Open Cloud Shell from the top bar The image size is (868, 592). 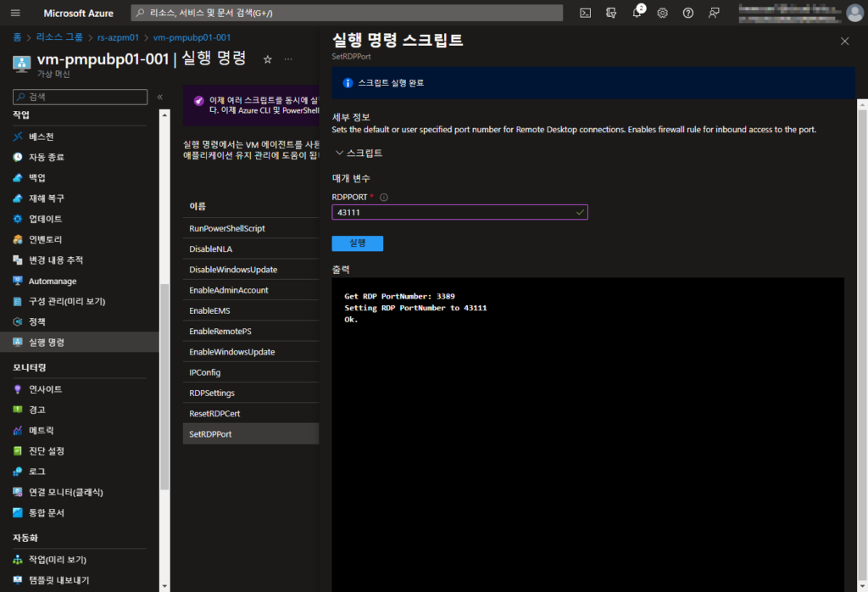(x=585, y=13)
